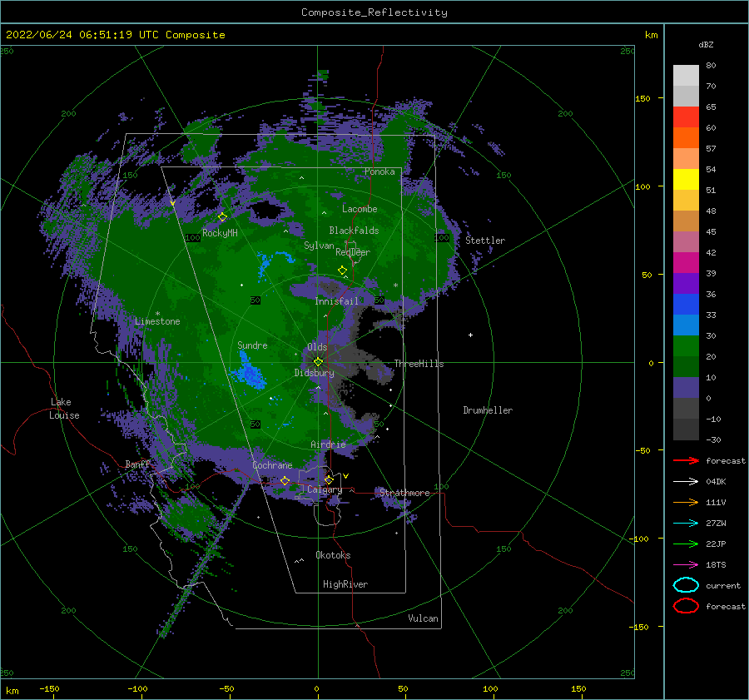749x700 pixels.
Task: Pick the yellow 51-54 dBZ swatch
Action: pos(686,180)
